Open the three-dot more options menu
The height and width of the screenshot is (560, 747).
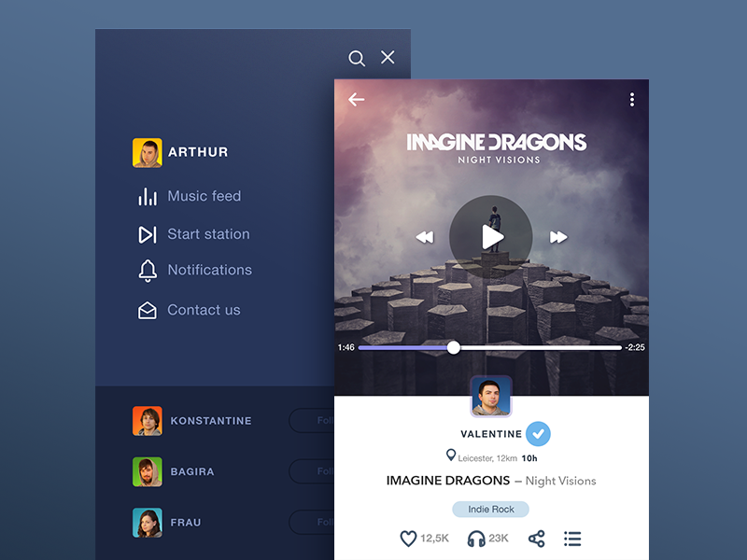coord(632,100)
